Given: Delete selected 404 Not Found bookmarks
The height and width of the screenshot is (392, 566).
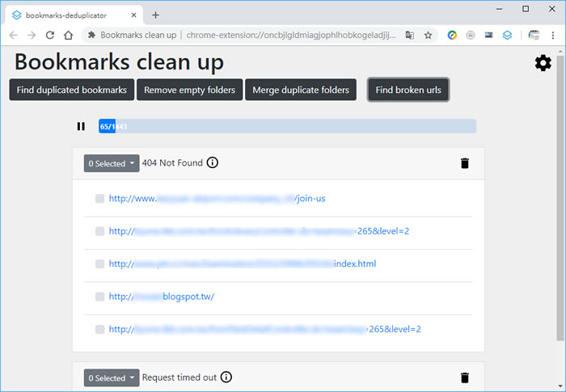Looking at the screenshot, I should coord(465,163).
